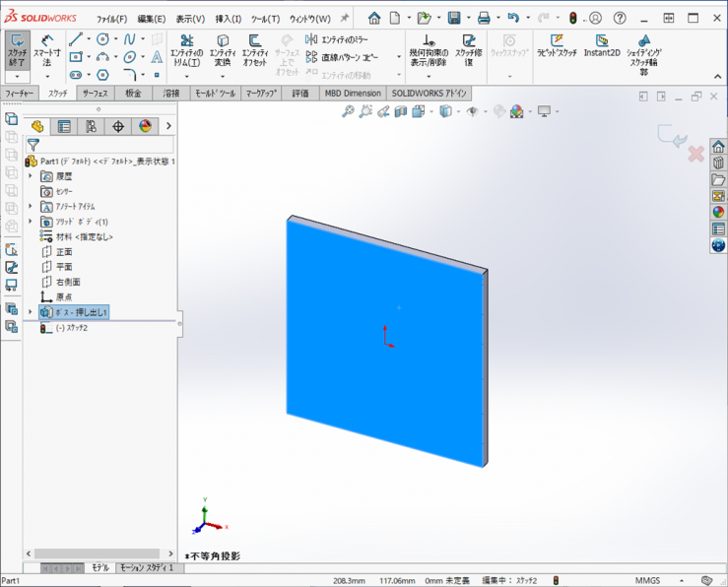The image size is (728, 587).
Task: Click the Mirror Entities (エンティティのミラー) tool
Action: [345, 39]
